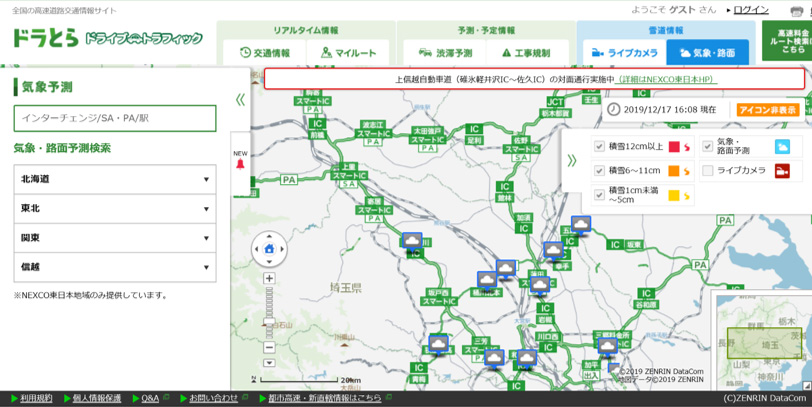Screen dimensions: 812x407
Task: Expand the 北海道 region dropdown
Action: click(x=114, y=180)
